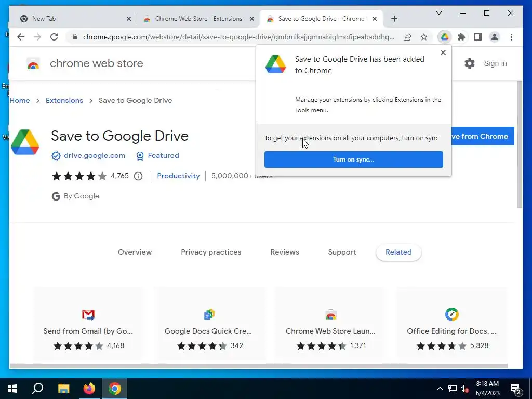The width and height of the screenshot is (532, 399).
Task: Open the Save to Google Drive extension icon
Action: pos(445,37)
